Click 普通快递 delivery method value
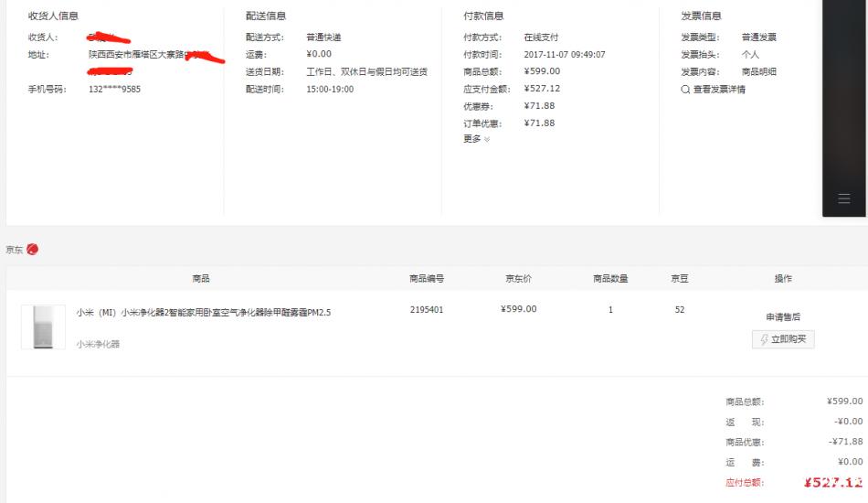The height and width of the screenshot is (503, 868). (x=323, y=37)
